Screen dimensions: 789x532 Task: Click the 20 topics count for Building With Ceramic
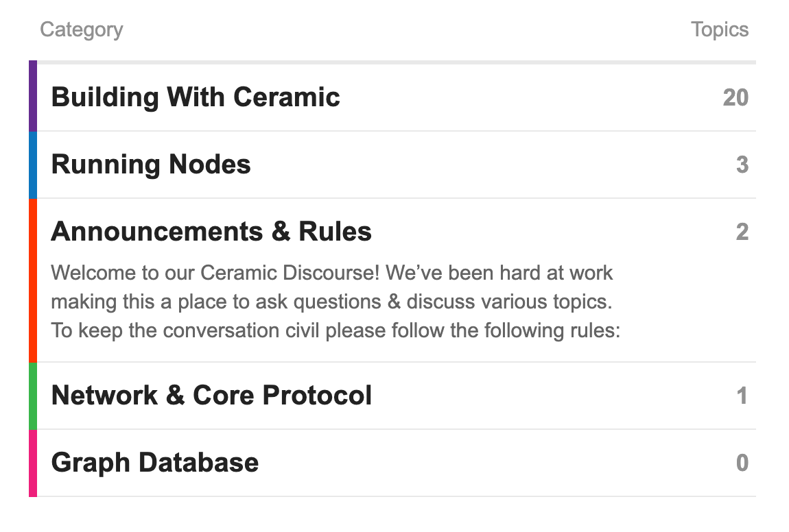(x=735, y=97)
